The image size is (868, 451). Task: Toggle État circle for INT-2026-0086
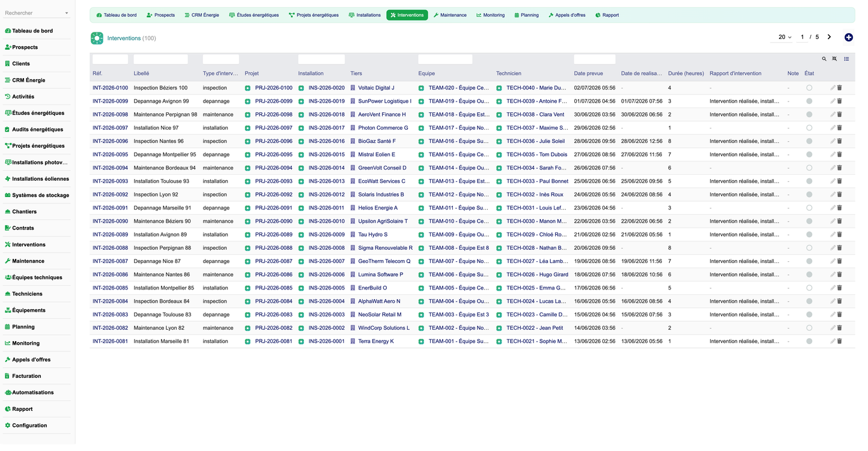click(809, 274)
